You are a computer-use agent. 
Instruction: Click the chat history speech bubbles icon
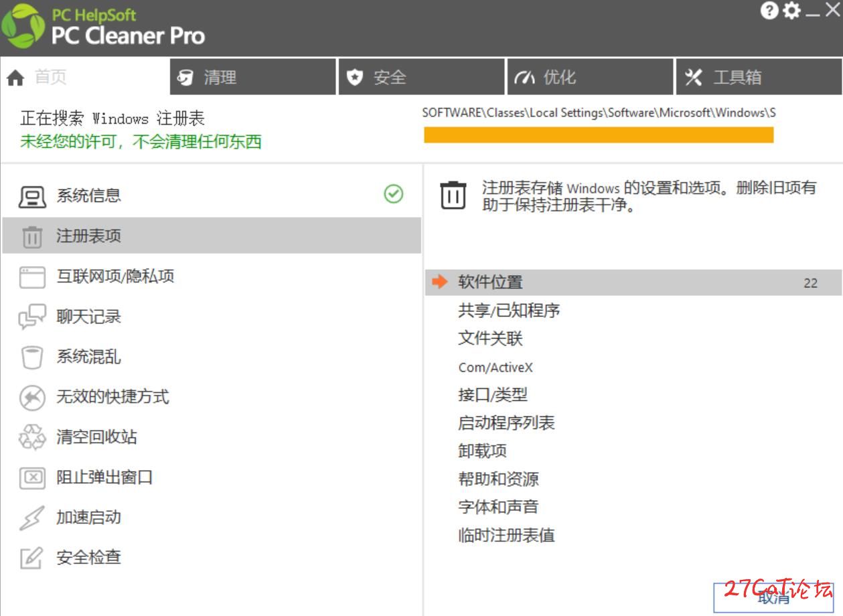coord(32,317)
